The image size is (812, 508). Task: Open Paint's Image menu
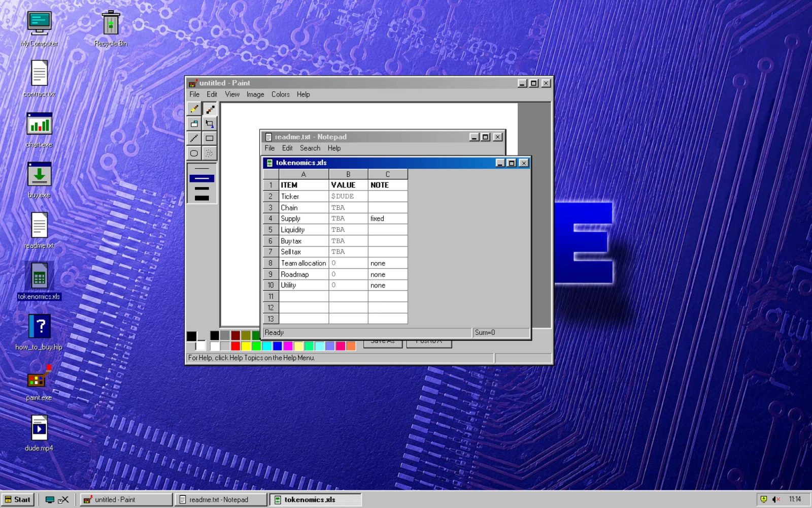255,94
